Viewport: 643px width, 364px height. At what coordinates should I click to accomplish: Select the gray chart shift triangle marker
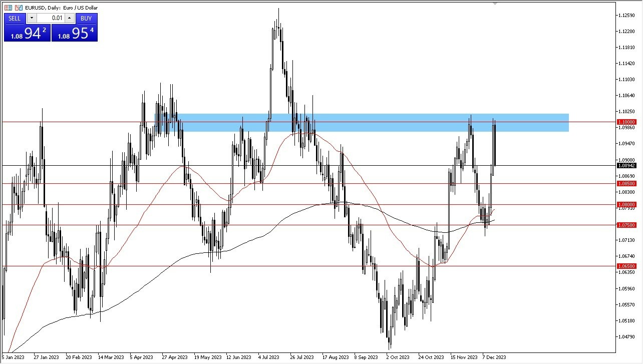click(x=495, y=4)
